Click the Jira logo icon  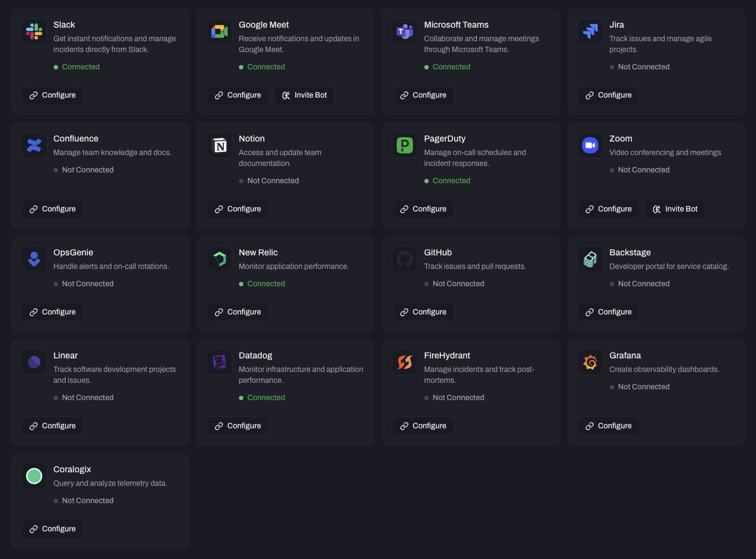pyautogui.click(x=590, y=31)
